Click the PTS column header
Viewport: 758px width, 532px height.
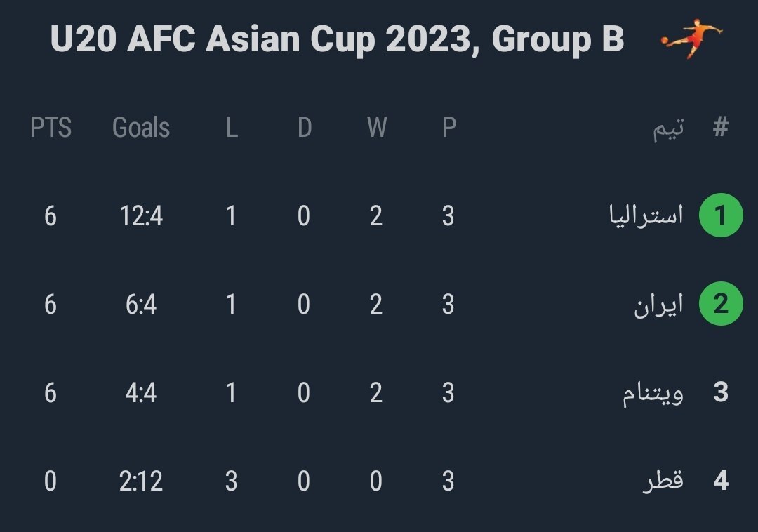(x=51, y=128)
